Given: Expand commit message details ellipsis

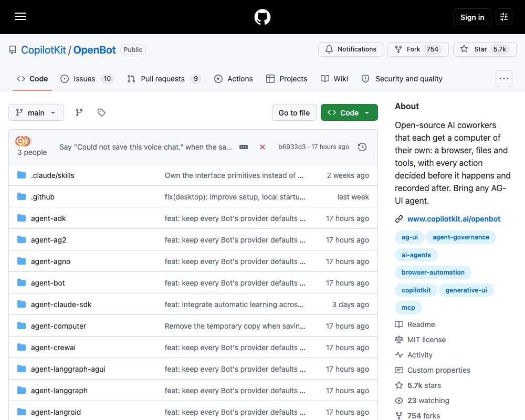Looking at the screenshot, I should coord(244,147).
